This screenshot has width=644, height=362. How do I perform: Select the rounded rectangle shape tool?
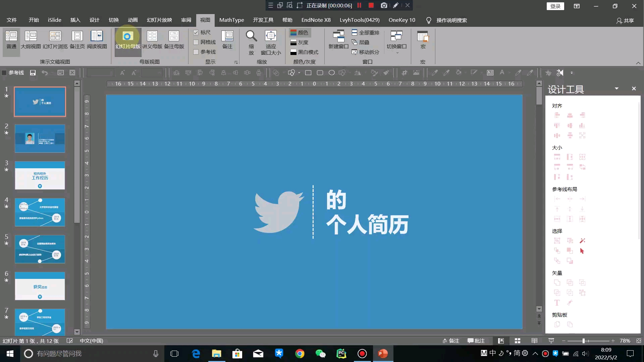pyautogui.click(x=320, y=73)
